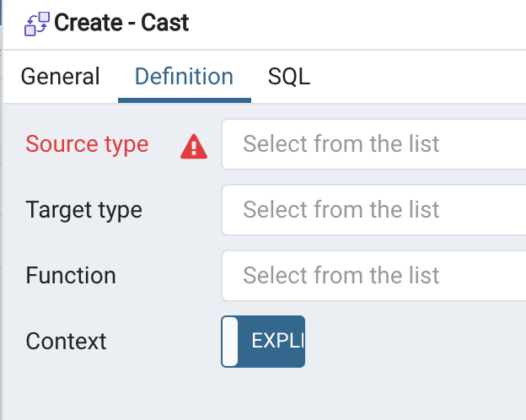Screen dimensions: 526x420
Task: Click the Cast icon in the dialog title
Action: point(36,23)
